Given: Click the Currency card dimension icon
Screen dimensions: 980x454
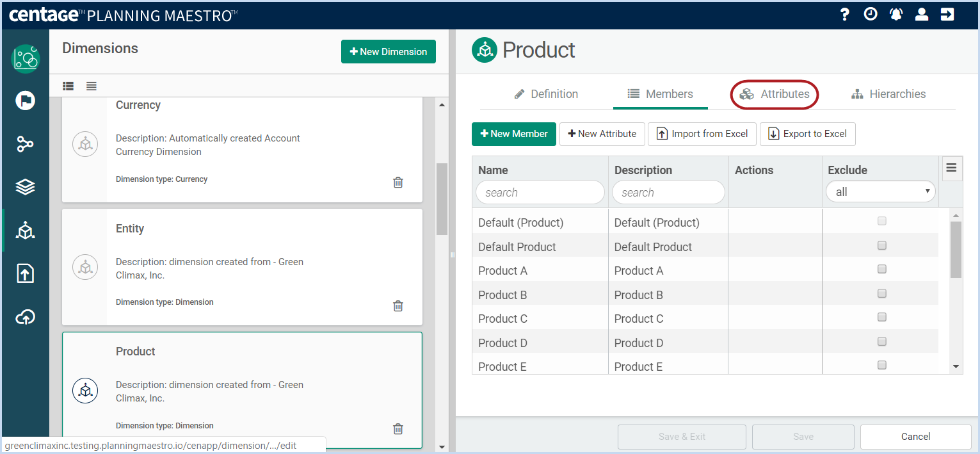Looking at the screenshot, I should click(85, 144).
